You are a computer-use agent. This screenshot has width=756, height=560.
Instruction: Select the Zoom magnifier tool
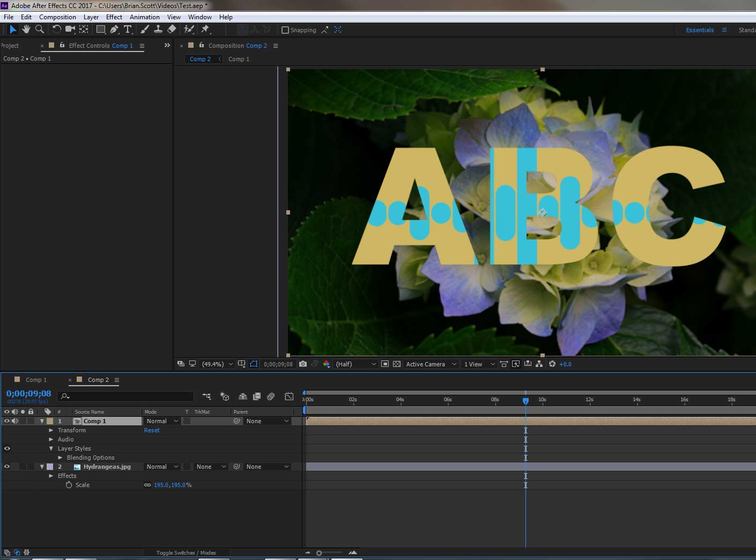[x=39, y=30]
